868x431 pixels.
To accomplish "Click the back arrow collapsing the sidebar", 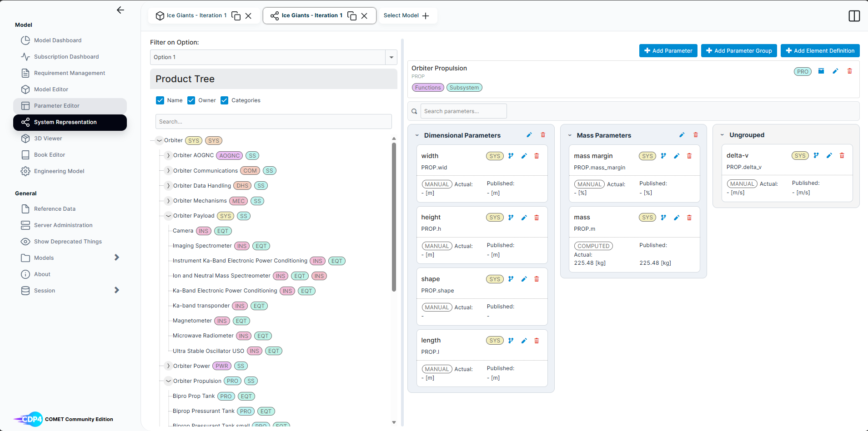I will [x=120, y=10].
